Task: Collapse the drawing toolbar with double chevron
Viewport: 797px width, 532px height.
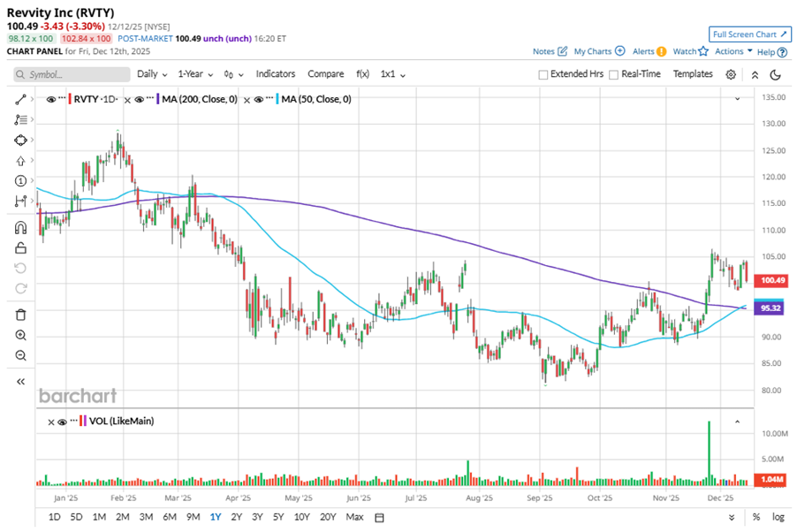Action: pyautogui.click(x=20, y=382)
